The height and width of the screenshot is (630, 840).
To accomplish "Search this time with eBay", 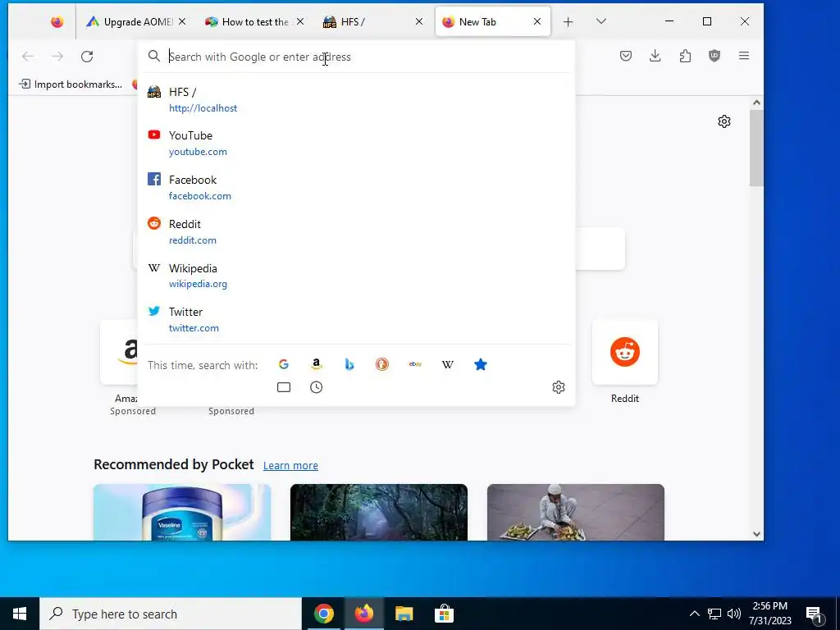I will (415, 364).
